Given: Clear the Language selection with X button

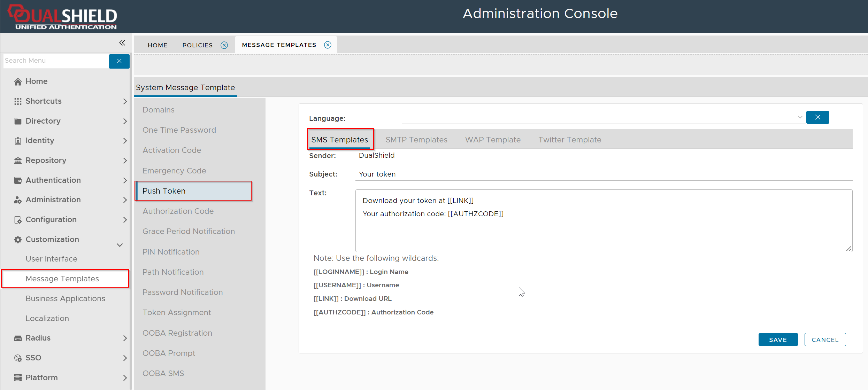Looking at the screenshot, I should [817, 117].
